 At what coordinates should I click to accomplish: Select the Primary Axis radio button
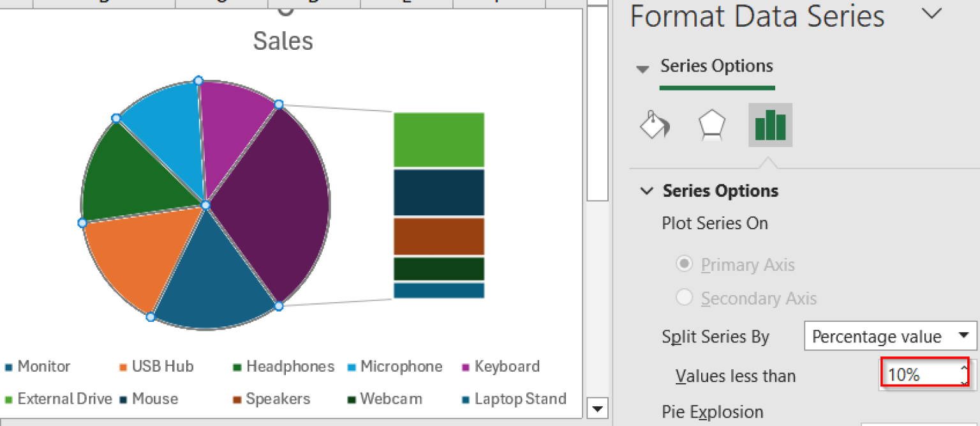(x=684, y=264)
